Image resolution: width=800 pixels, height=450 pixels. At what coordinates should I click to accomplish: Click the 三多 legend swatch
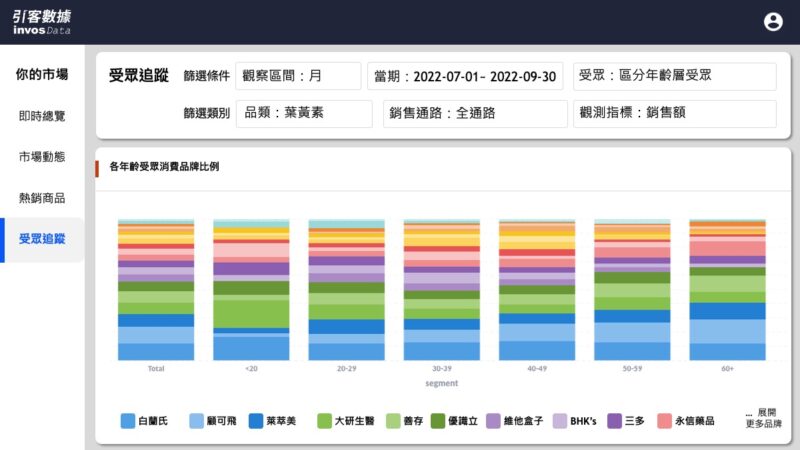tap(615, 421)
